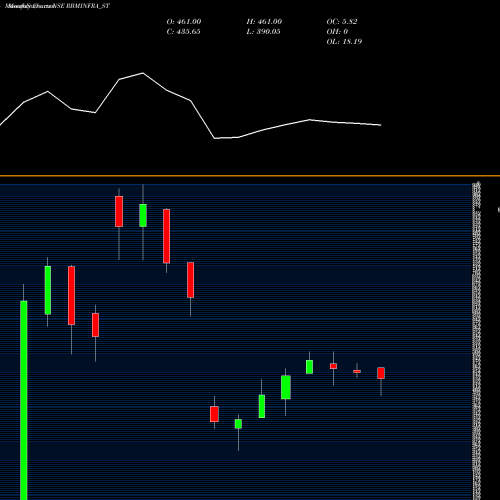Click the 'L: 390.05' low price value
Image resolution: width=500 pixels, height=500 pixels.
pos(263,32)
